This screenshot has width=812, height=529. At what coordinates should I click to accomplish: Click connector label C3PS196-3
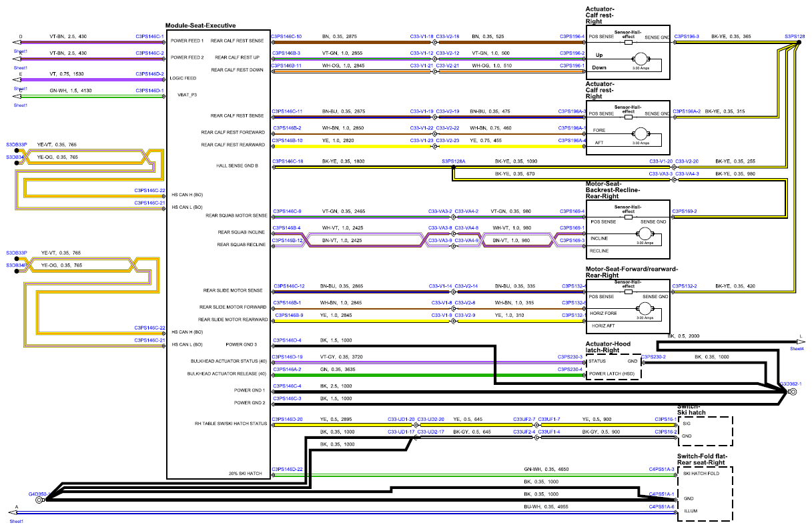[687, 37]
